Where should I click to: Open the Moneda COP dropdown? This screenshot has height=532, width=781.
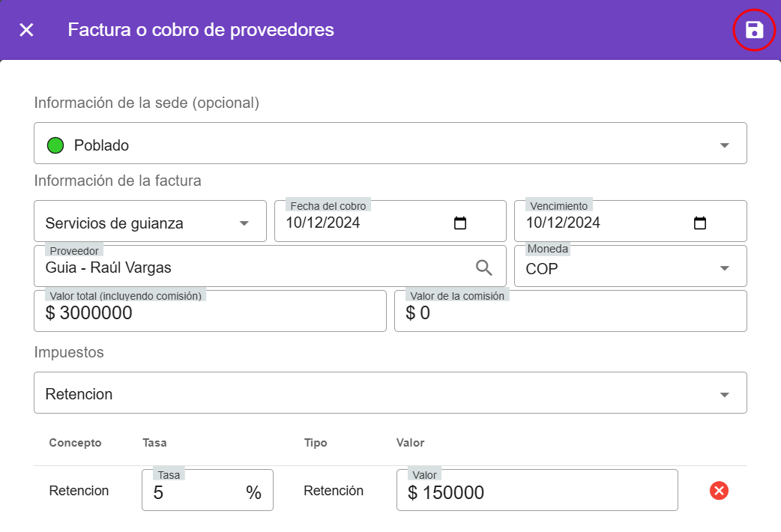tap(724, 268)
